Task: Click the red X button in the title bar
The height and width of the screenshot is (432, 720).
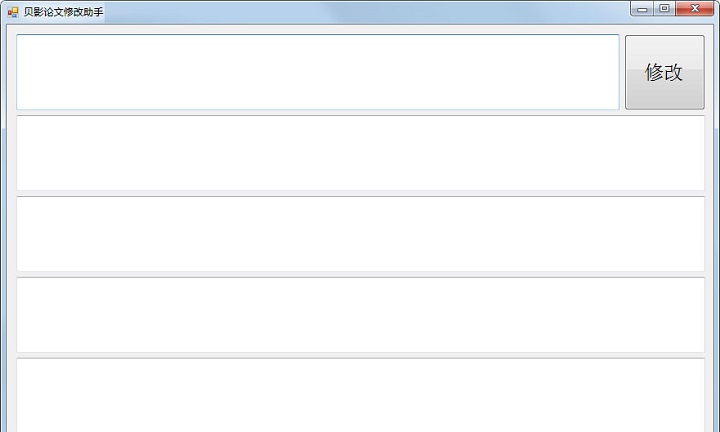Action: tap(694, 9)
